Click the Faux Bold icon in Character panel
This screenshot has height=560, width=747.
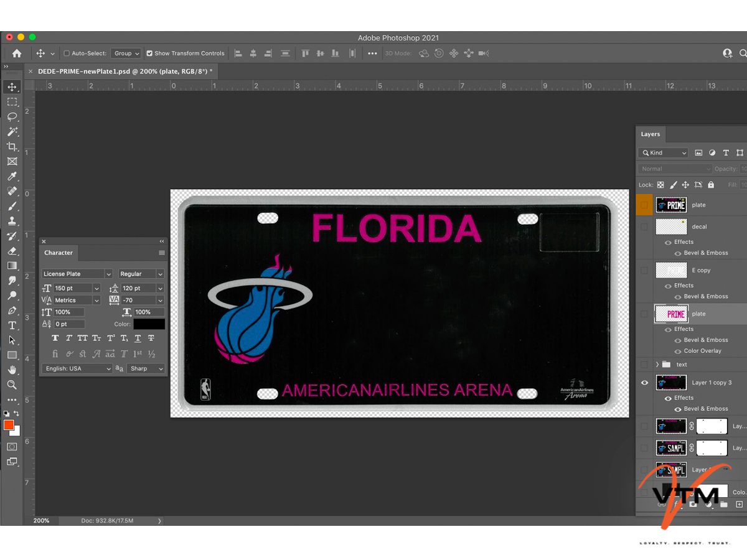pos(55,338)
